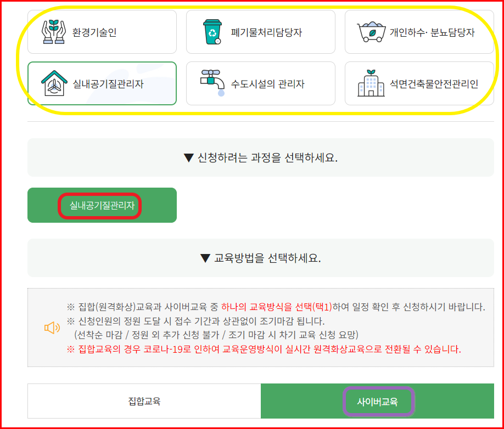Click the 수도시설의 관리자 faucet icon
Image resolution: width=504 pixels, height=429 pixels.
click(212, 83)
